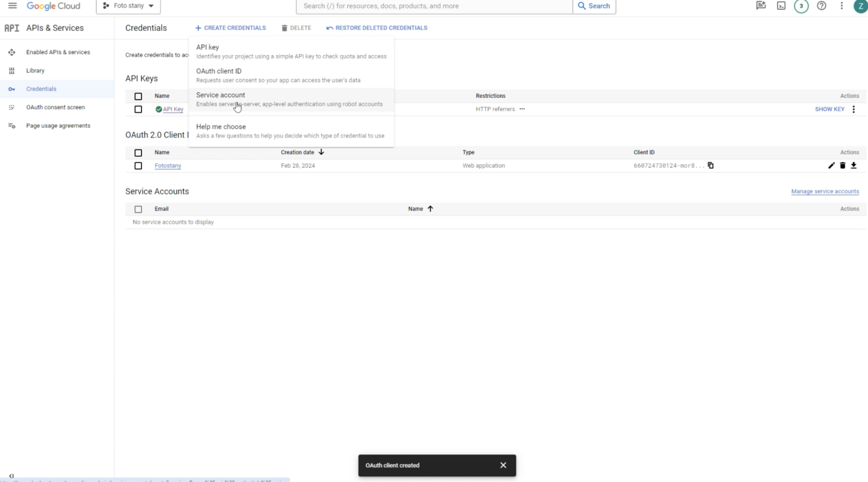Edit the Fotostany OAuth client
868x482 pixels.
coord(831,165)
